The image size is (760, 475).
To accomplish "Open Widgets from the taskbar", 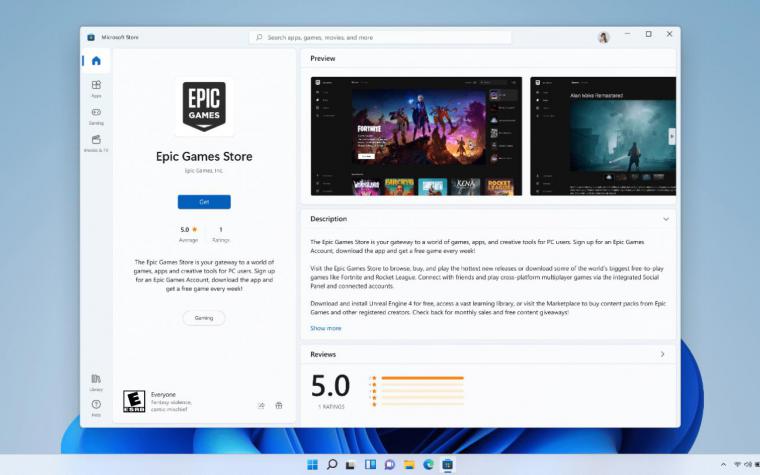I will coord(370,465).
